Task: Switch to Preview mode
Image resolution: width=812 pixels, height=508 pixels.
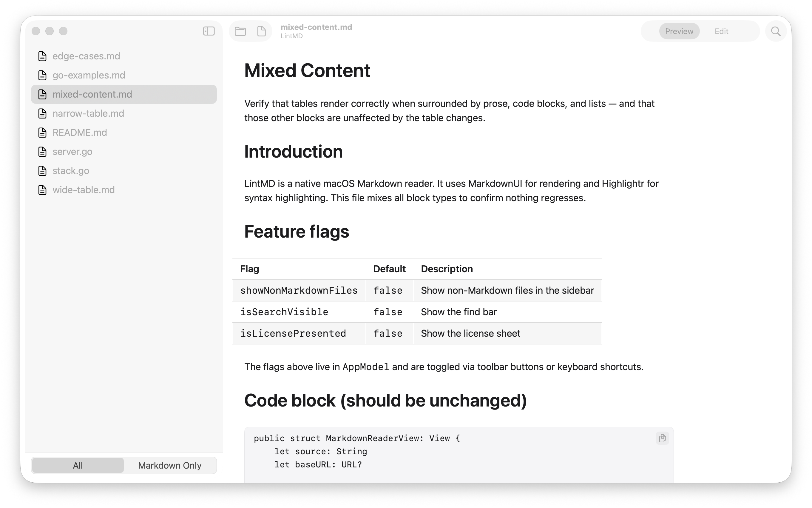Action: tap(679, 31)
